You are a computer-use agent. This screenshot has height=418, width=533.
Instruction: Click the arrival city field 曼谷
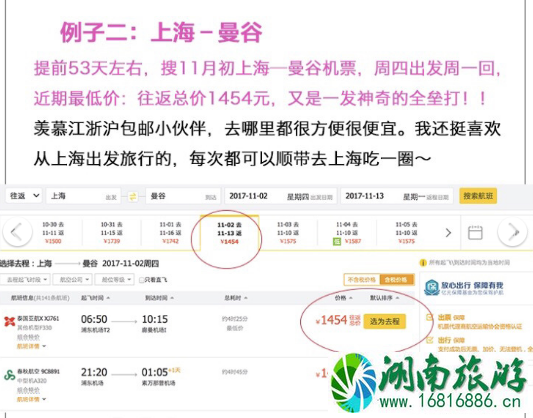coord(183,196)
